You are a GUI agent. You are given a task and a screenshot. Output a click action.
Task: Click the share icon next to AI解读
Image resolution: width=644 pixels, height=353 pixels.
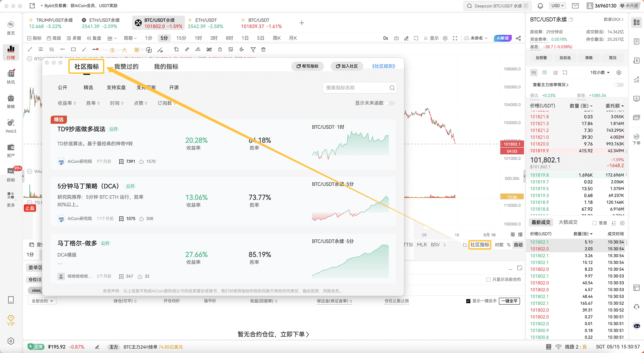tap(518, 38)
